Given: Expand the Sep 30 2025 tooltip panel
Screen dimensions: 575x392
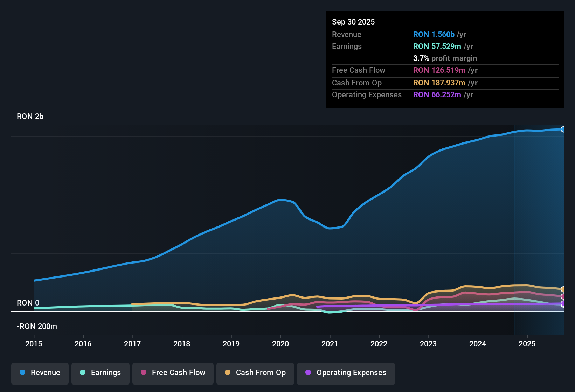Looking at the screenshot, I should (445, 22).
